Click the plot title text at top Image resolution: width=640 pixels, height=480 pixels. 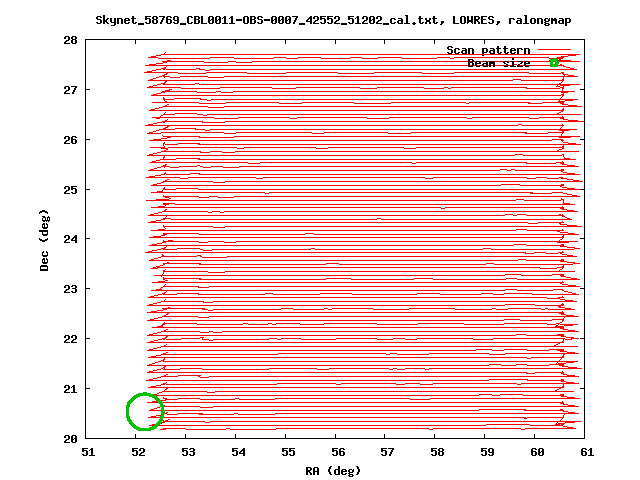[x=333, y=20]
